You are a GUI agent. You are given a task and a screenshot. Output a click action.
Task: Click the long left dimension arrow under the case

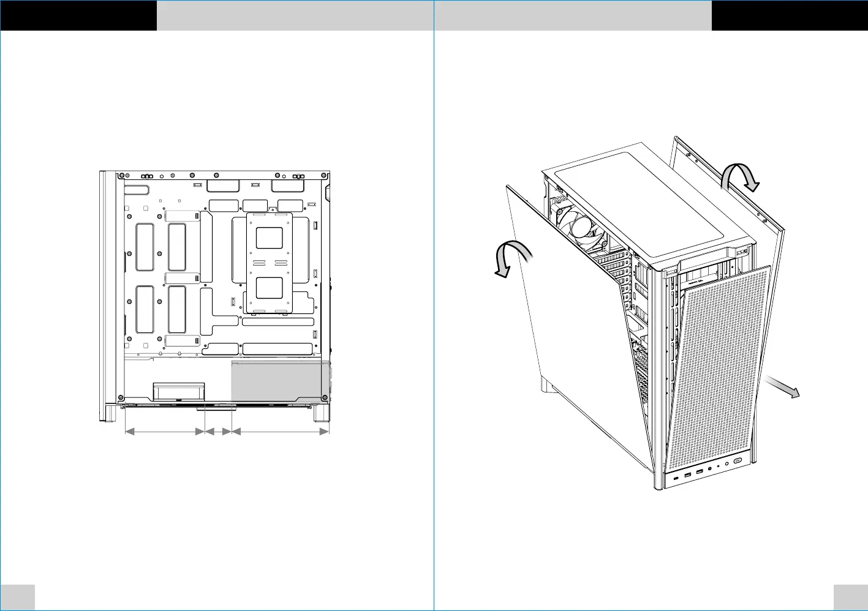coord(164,432)
